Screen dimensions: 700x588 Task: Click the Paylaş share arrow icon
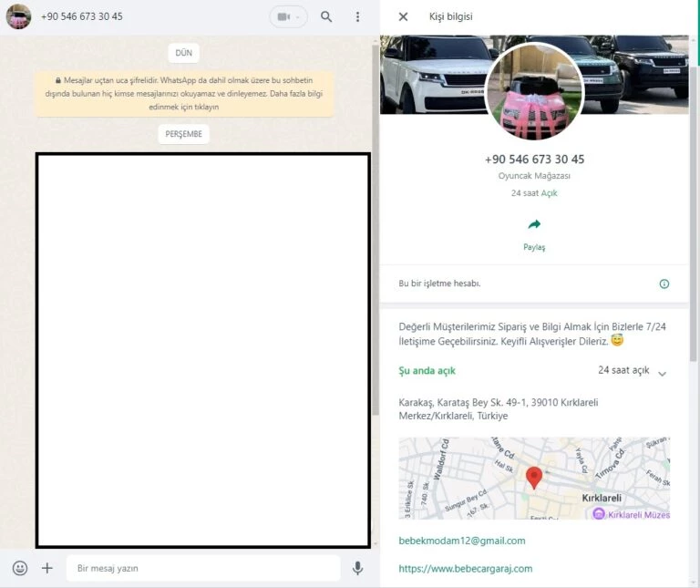coord(534,224)
